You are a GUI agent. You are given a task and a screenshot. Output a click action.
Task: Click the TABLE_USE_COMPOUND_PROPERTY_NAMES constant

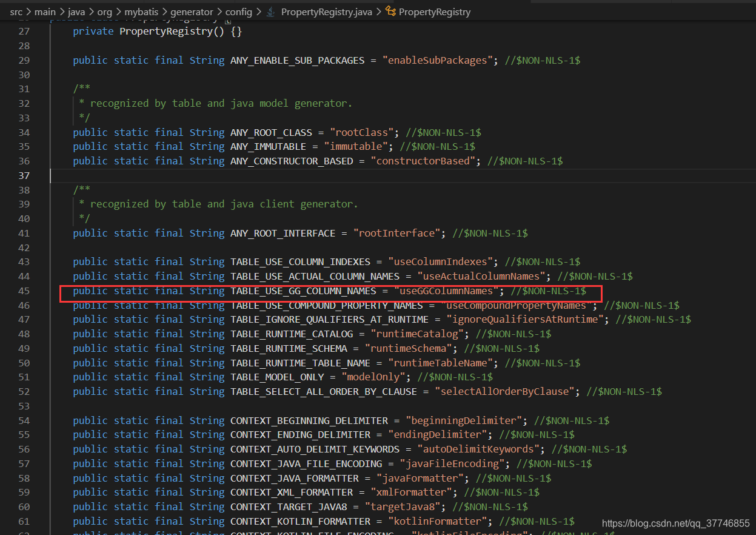pyautogui.click(x=326, y=305)
